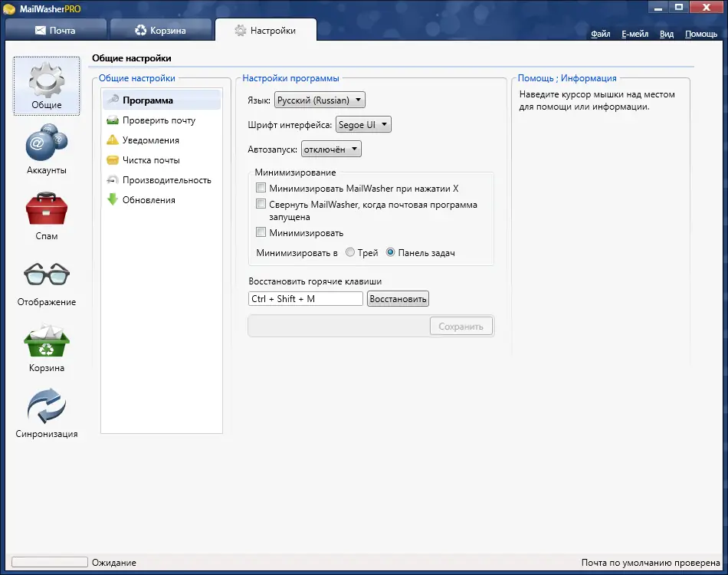Screen dimensions: 728x575
Task: Open the Файл menu
Action: (x=600, y=34)
